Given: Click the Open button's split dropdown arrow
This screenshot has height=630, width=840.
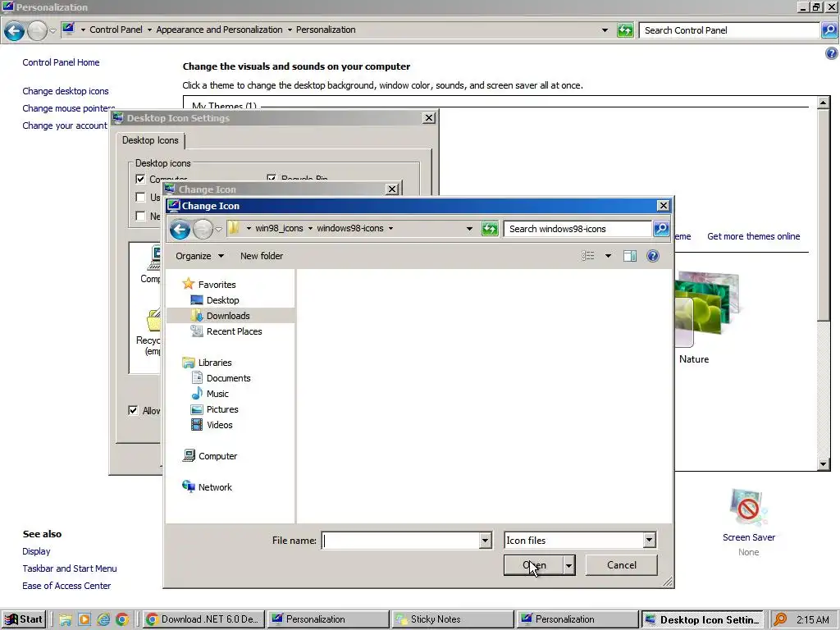Looking at the screenshot, I should click(569, 565).
